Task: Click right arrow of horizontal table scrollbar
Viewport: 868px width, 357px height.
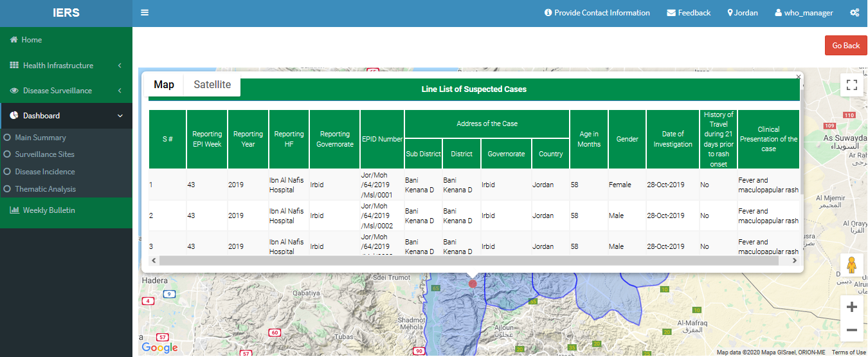Action: coord(795,261)
